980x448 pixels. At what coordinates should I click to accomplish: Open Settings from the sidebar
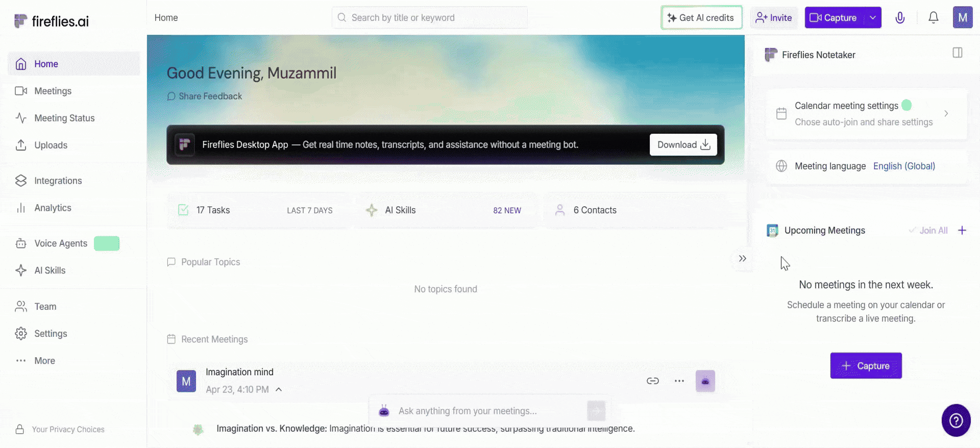[74, 334]
